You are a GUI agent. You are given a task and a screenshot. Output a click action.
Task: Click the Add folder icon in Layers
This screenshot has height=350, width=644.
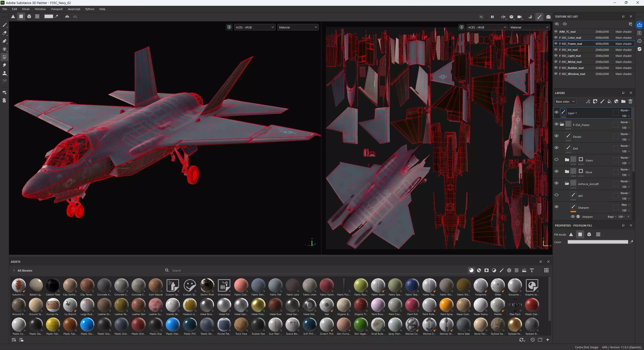tap(623, 102)
